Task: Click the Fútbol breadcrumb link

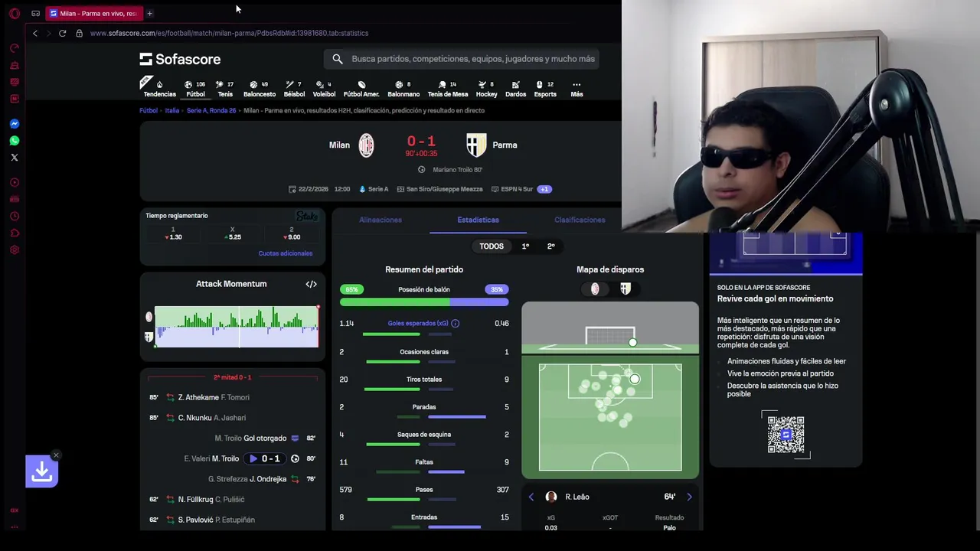Action: pos(148,110)
